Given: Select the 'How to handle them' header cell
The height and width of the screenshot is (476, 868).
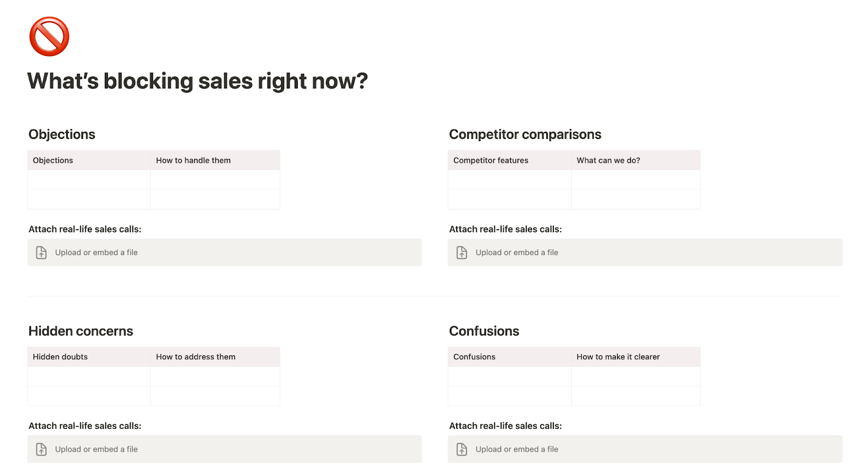Looking at the screenshot, I should [x=215, y=160].
